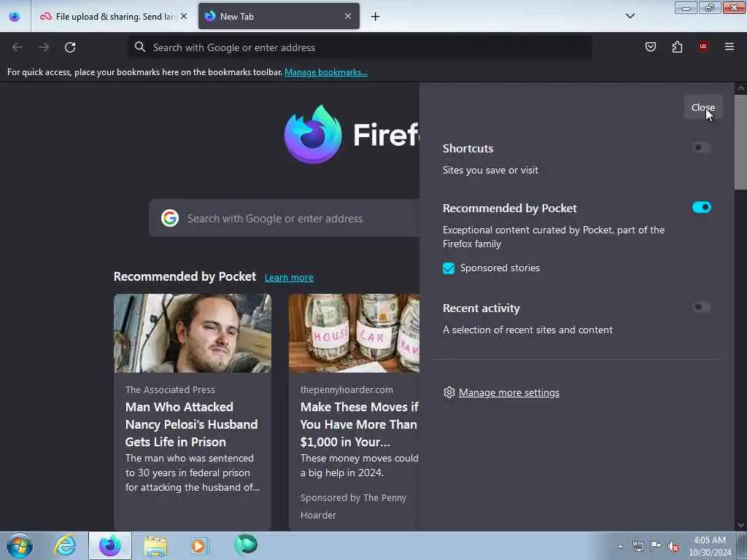Screen dimensions: 747x560
Task: Open headline Make These Moves if You Have
Action: pyautogui.click(x=359, y=424)
